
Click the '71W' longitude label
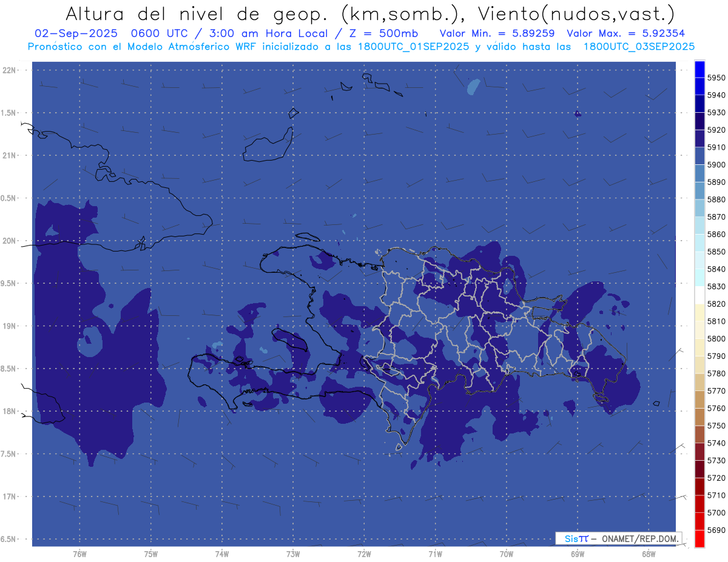tap(435, 554)
